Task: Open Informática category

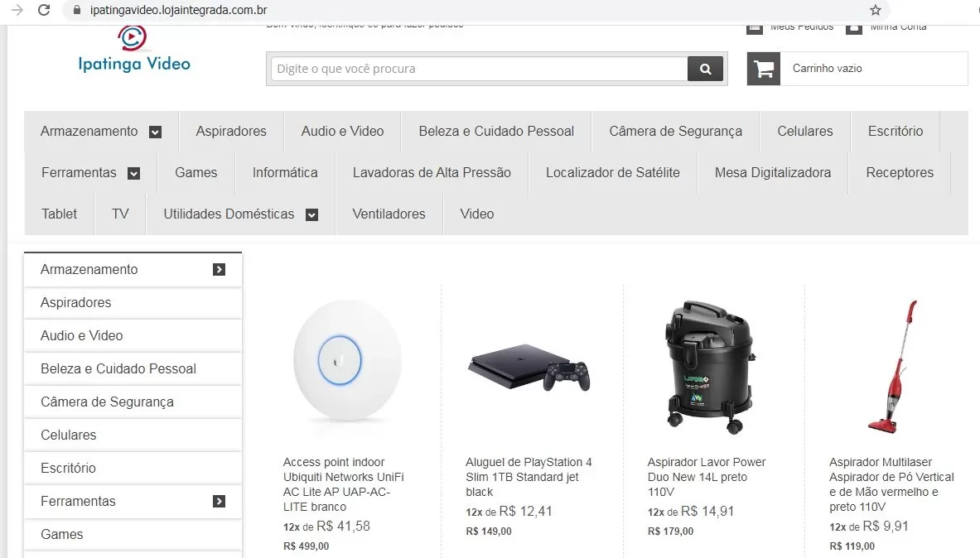Action: [285, 172]
